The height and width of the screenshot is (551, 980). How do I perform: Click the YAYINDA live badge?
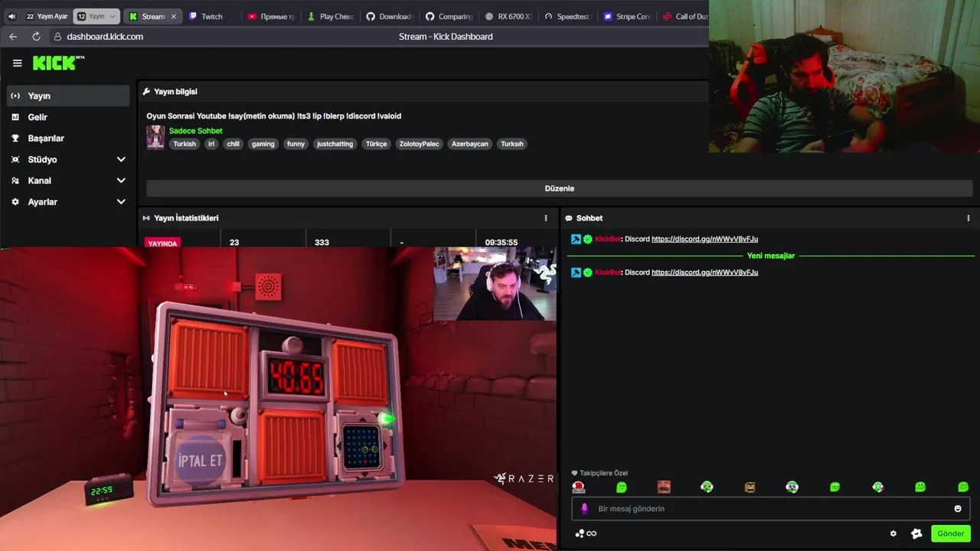tap(162, 243)
